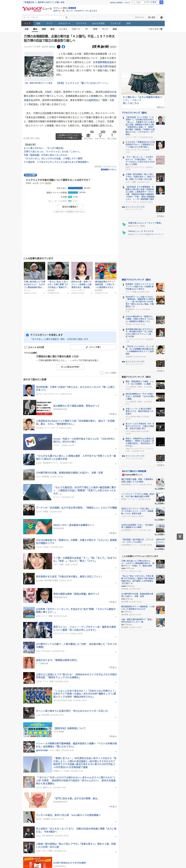Open the 速報 tab

38,24
